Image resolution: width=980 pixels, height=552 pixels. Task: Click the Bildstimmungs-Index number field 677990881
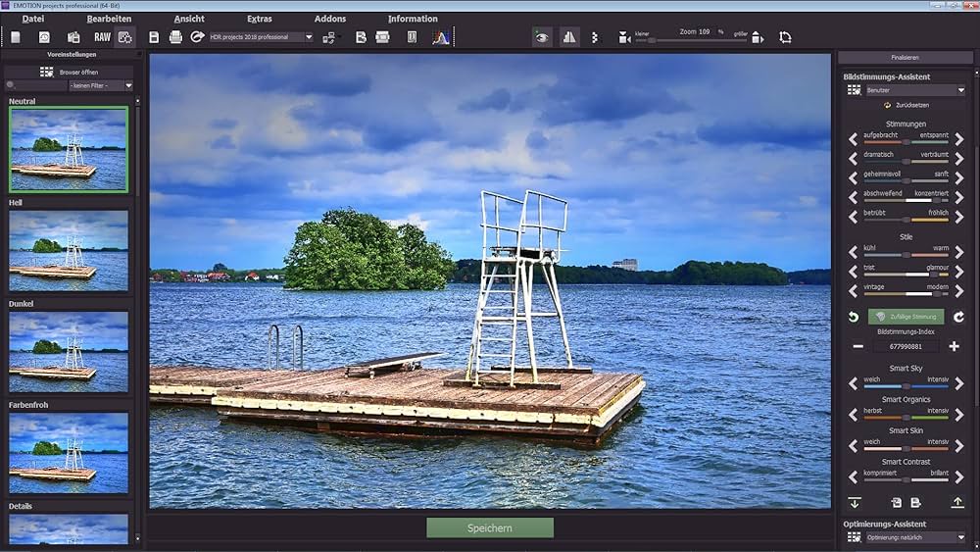[x=906, y=346]
